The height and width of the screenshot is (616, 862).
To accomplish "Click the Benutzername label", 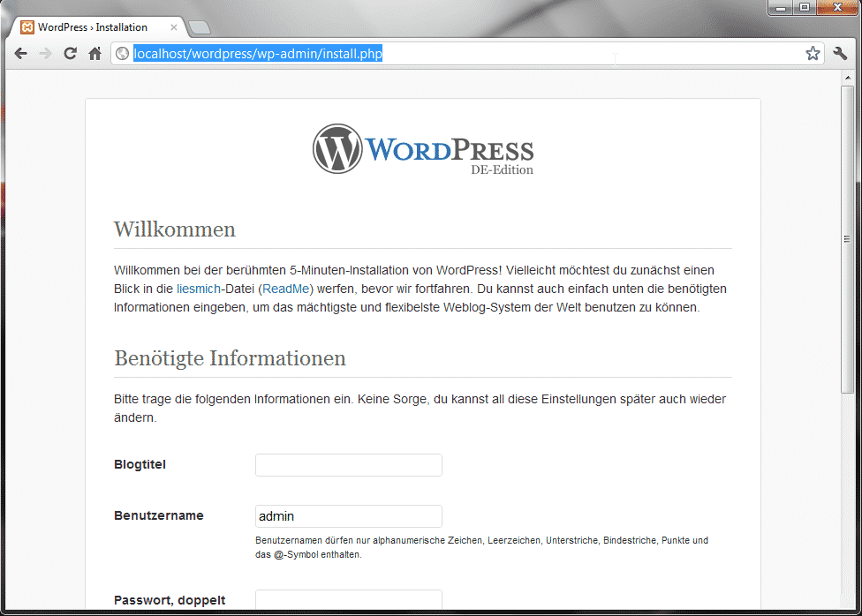I will coord(159,515).
